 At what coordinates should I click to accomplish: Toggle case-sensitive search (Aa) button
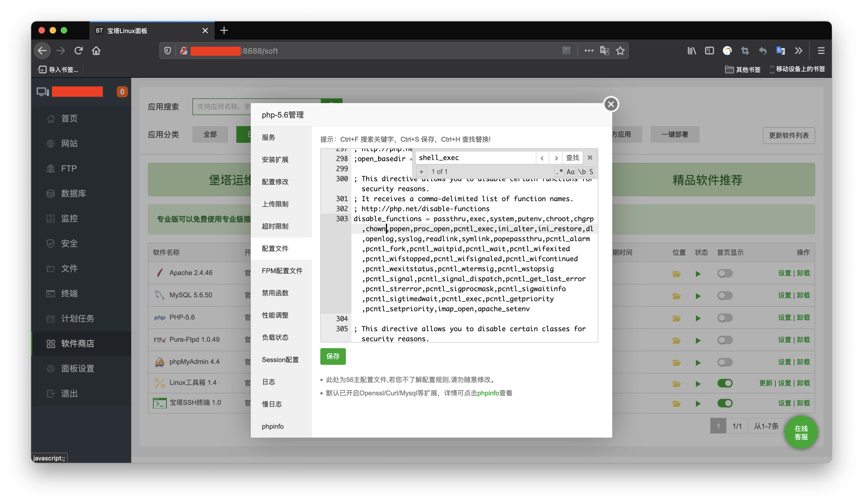point(570,172)
